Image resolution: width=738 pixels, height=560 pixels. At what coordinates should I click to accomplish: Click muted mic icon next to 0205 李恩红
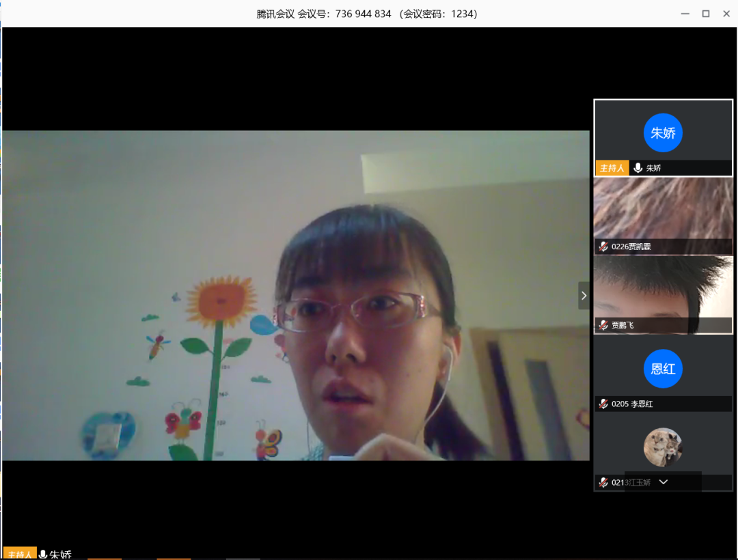pyautogui.click(x=603, y=404)
